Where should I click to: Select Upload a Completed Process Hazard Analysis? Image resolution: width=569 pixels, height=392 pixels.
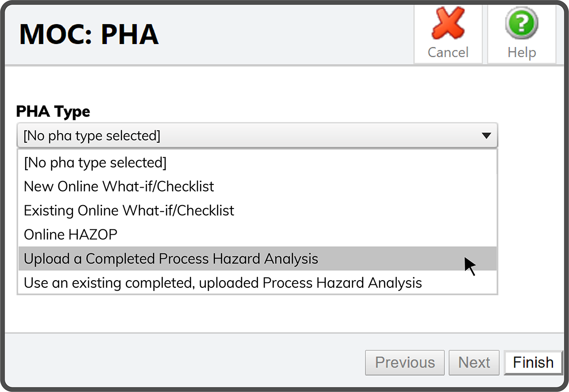tap(171, 259)
